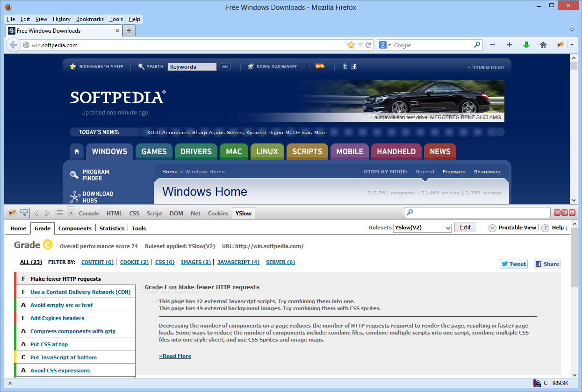Click the Mercedes-Benz SL63 AMG banner image

pos(402,100)
